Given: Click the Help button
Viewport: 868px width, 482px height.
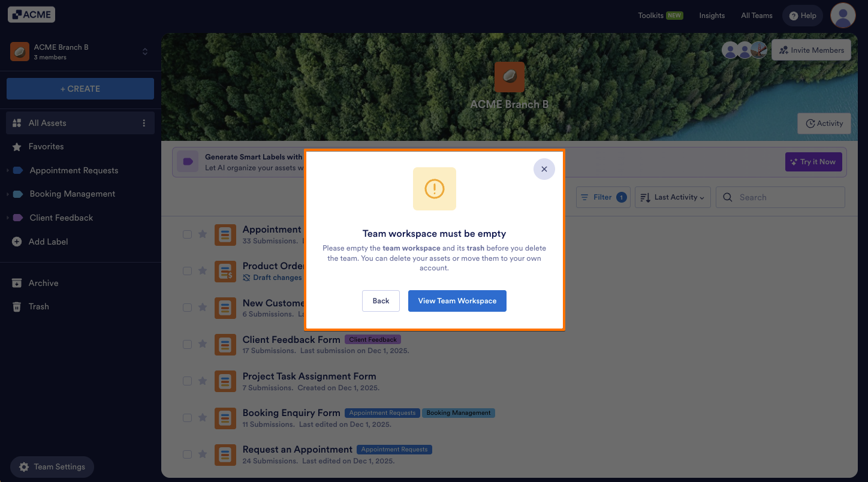Looking at the screenshot, I should click(x=803, y=16).
